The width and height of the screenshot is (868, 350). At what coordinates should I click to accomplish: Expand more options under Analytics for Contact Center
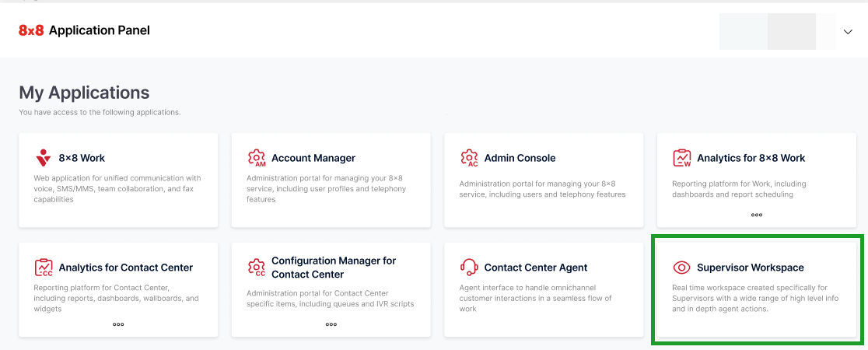tap(118, 324)
